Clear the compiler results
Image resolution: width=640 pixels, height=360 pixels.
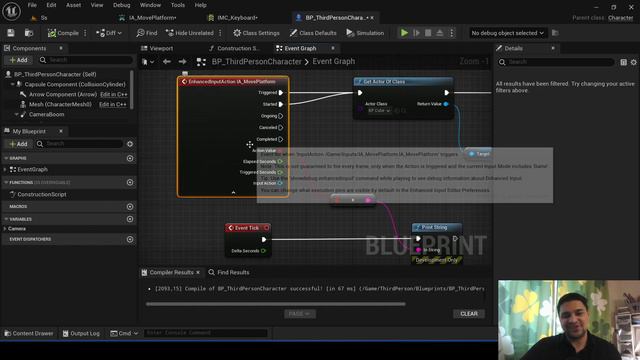pyautogui.click(x=469, y=313)
